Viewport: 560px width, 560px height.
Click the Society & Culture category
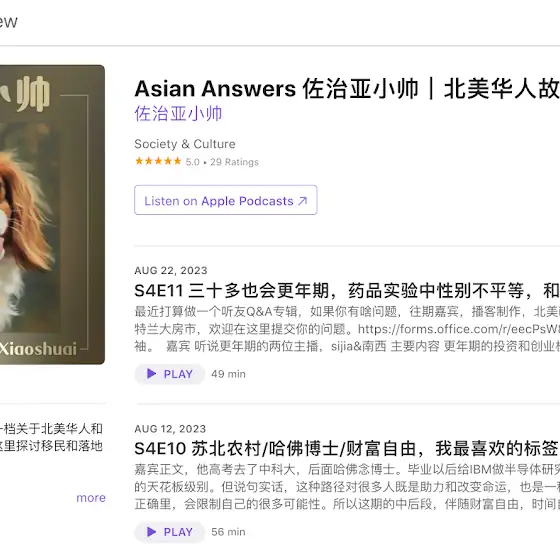[185, 144]
